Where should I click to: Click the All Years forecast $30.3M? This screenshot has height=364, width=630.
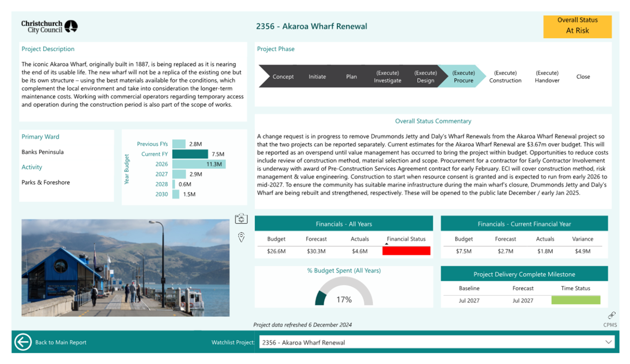click(316, 251)
